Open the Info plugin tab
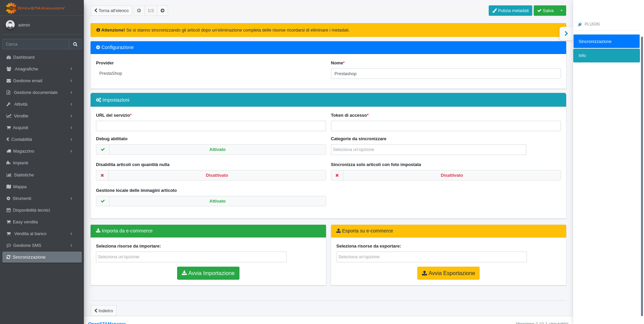Image resolution: width=644 pixels, height=324 pixels. pos(606,56)
